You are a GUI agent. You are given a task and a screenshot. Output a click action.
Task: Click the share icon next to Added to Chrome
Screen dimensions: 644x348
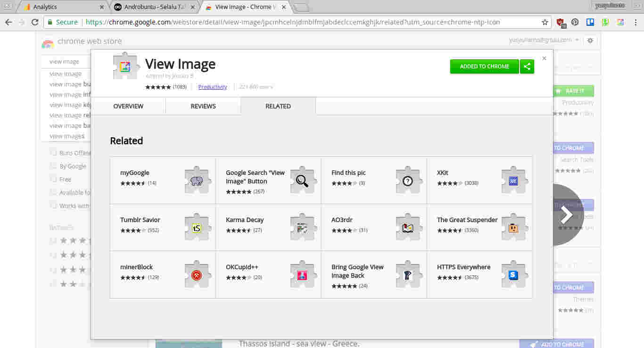click(527, 66)
